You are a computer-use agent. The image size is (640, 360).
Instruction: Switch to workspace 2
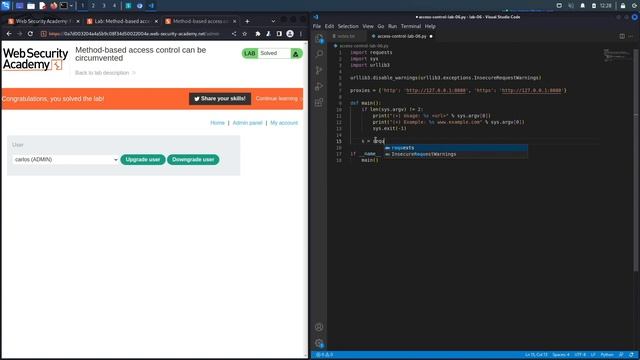click(93, 6)
